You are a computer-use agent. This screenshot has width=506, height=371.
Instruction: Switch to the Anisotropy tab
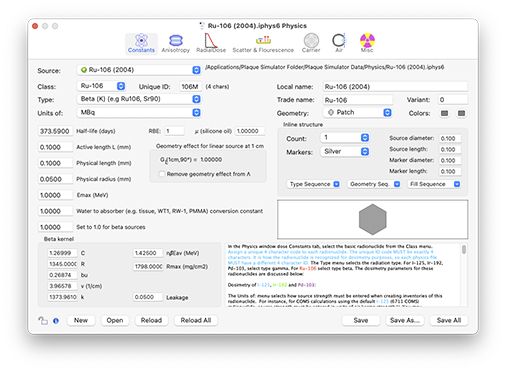(176, 43)
